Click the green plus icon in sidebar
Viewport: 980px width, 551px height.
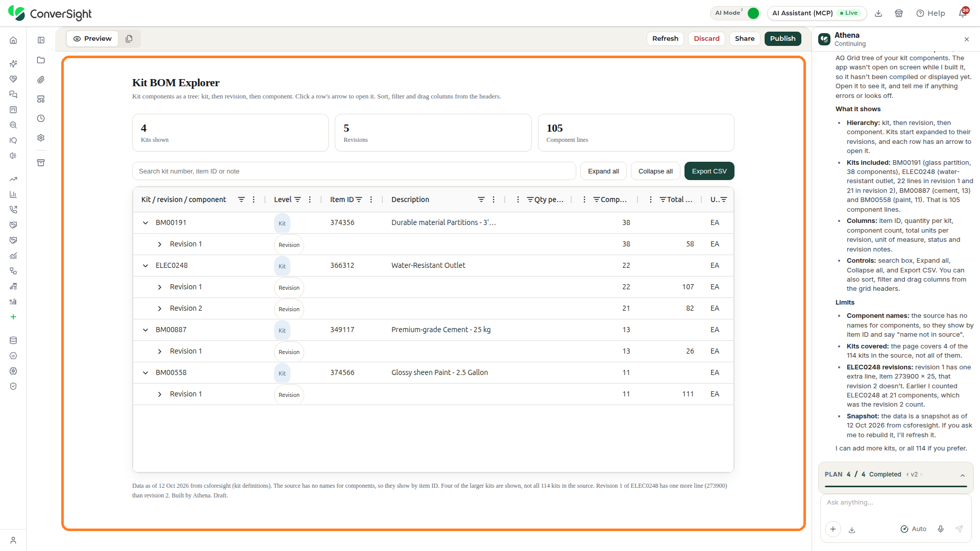pyautogui.click(x=13, y=317)
